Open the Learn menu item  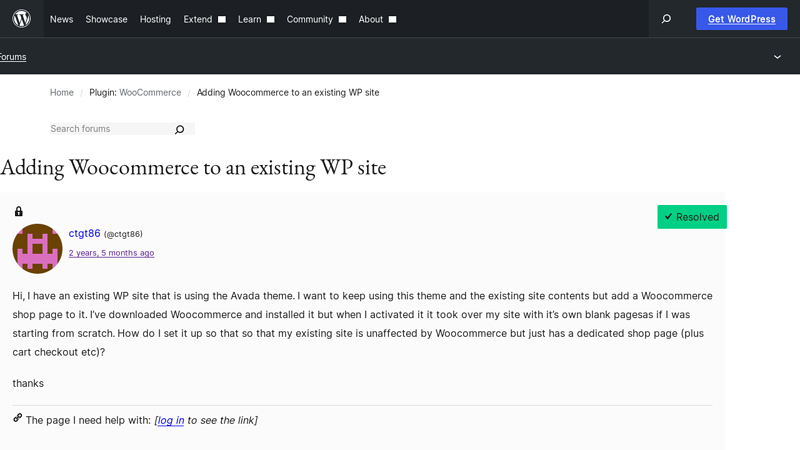click(249, 19)
